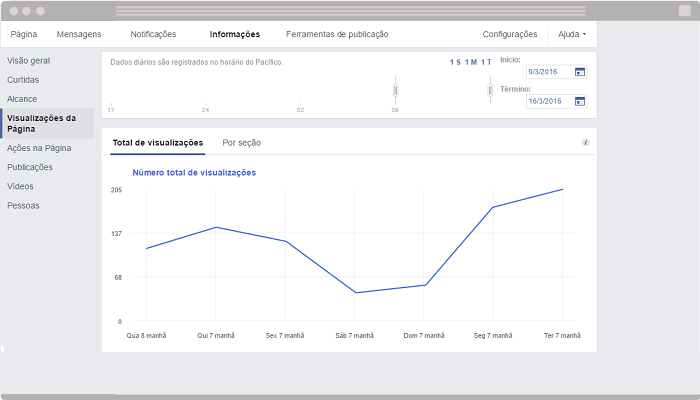700x400 pixels.
Task: Select 1S one-week range
Action: coord(455,62)
